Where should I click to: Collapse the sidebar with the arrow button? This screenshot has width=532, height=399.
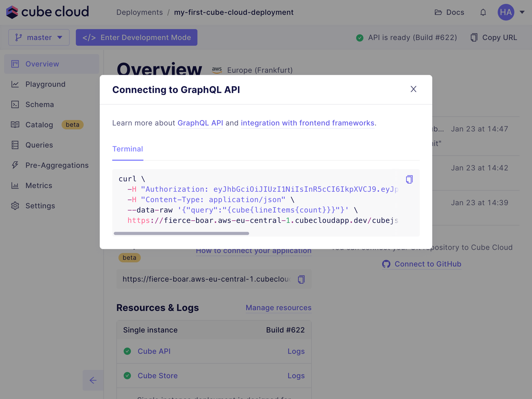tap(93, 380)
